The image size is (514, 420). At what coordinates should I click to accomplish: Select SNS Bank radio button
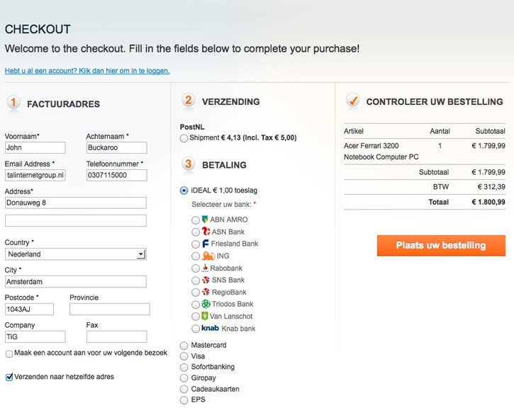point(196,280)
